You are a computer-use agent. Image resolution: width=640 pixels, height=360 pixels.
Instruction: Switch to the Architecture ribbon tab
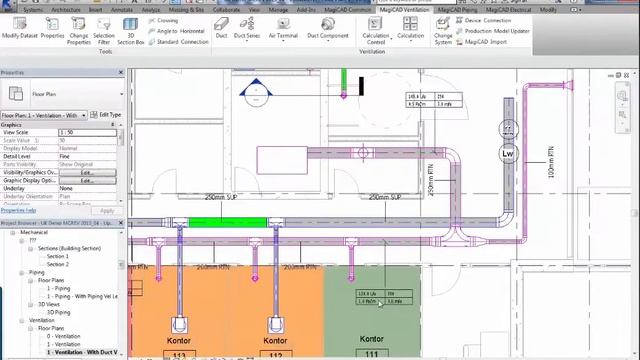[66, 10]
